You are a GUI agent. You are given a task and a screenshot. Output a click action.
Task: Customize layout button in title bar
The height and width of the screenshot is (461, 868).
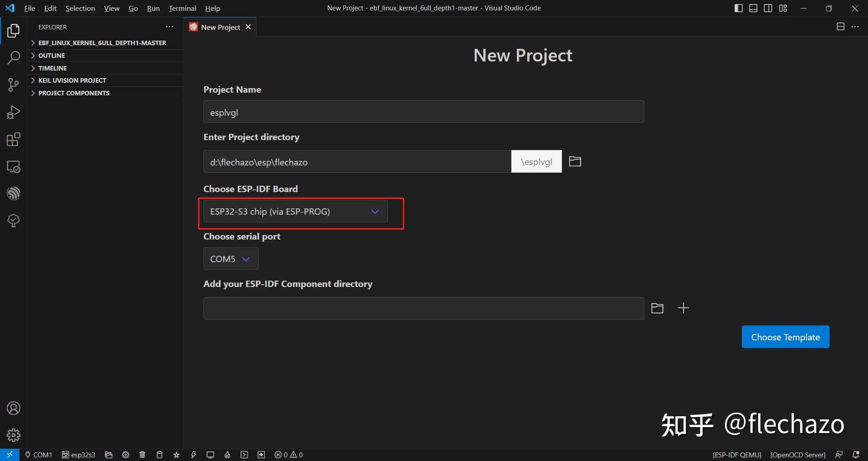(x=783, y=8)
